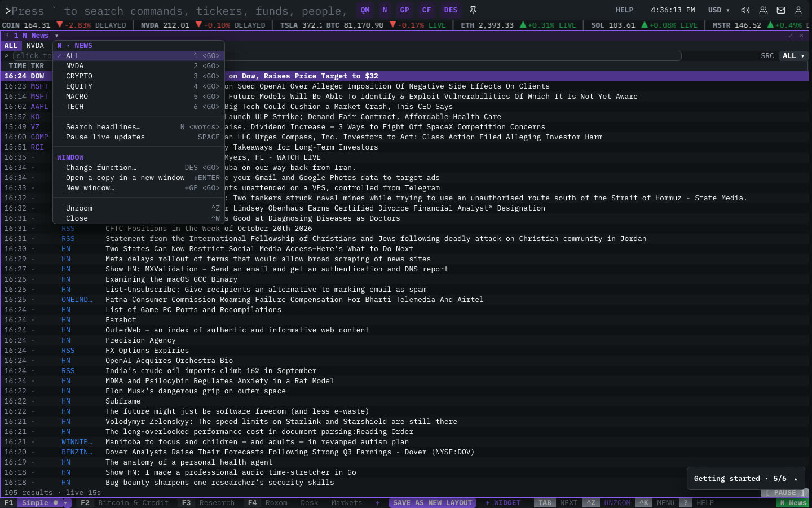
Task: Click Close in the WINDOW menu section
Action: [x=139, y=218]
